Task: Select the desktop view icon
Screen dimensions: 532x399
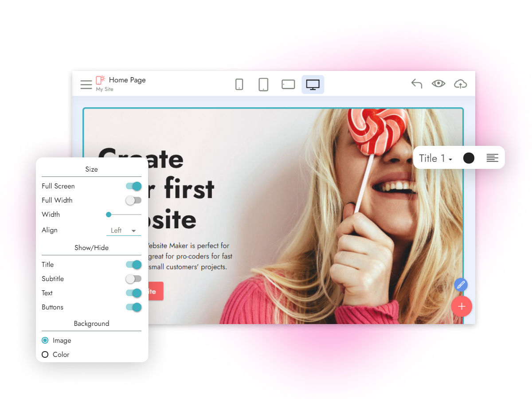Action: (313, 84)
